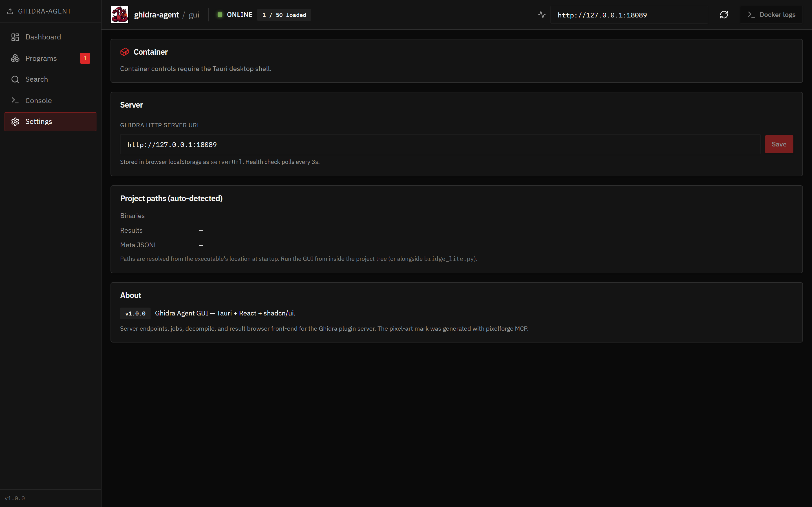The width and height of the screenshot is (812, 507).
Task: Click the 1 / 50 loaded badge
Action: pyautogui.click(x=284, y=15)
